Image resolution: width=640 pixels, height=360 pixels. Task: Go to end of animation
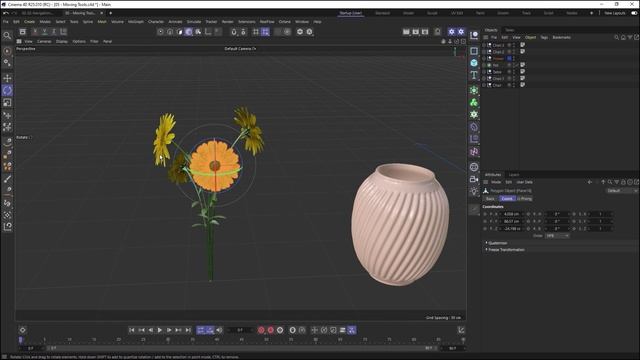point(188,330)
